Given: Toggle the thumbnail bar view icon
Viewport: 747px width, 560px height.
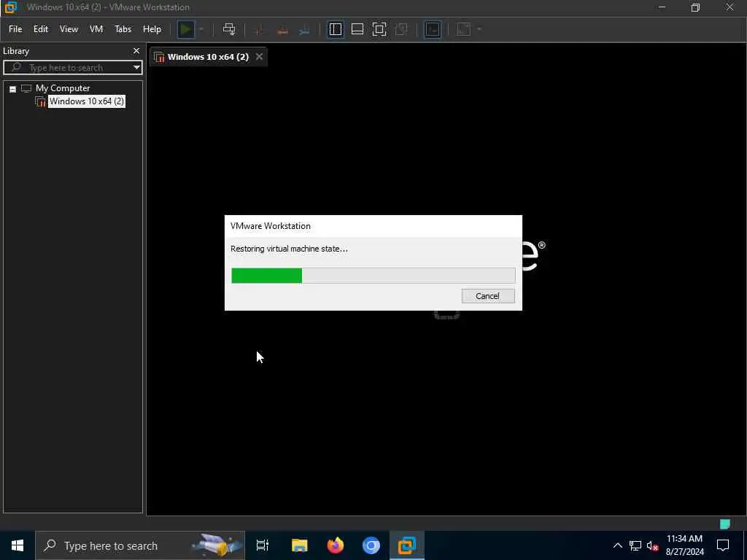Looking at the screenshot, I should pyautogui.click(x=357, y=29).
